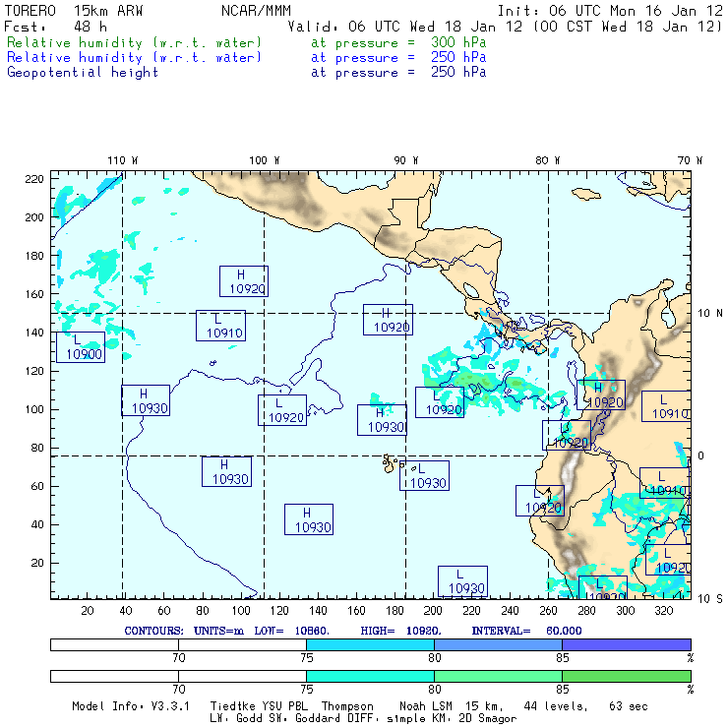Click the '63 sec' timestep text
This screenshot has width=728, height=728.
coord(629,706)
